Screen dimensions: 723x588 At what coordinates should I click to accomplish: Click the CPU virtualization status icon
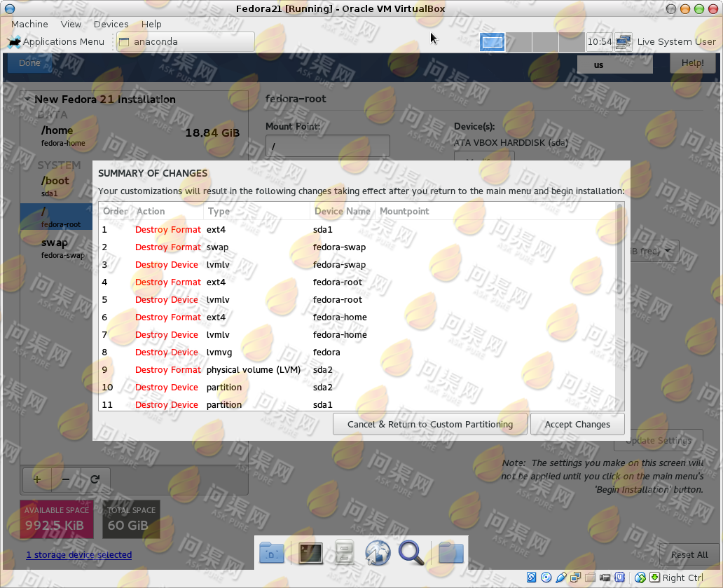click(x=620, y=577)
